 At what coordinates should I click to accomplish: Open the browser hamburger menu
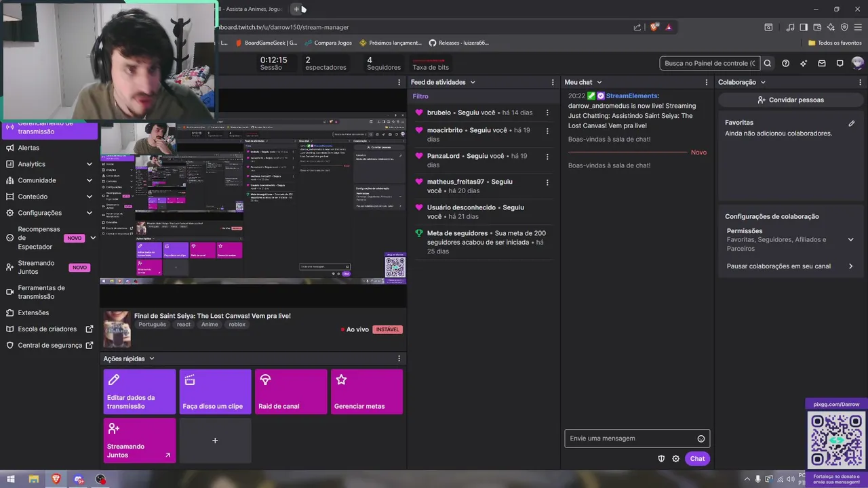(x=857, y=27)
